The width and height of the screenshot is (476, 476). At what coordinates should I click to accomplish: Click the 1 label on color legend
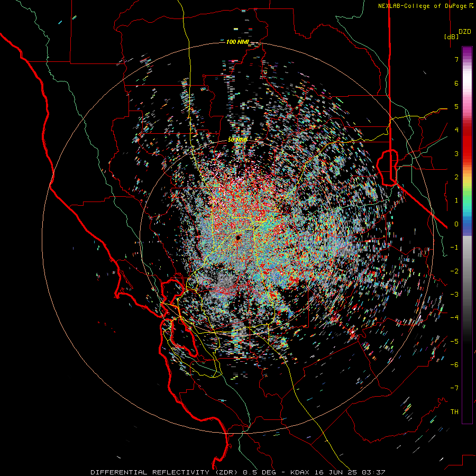[456, 200]
